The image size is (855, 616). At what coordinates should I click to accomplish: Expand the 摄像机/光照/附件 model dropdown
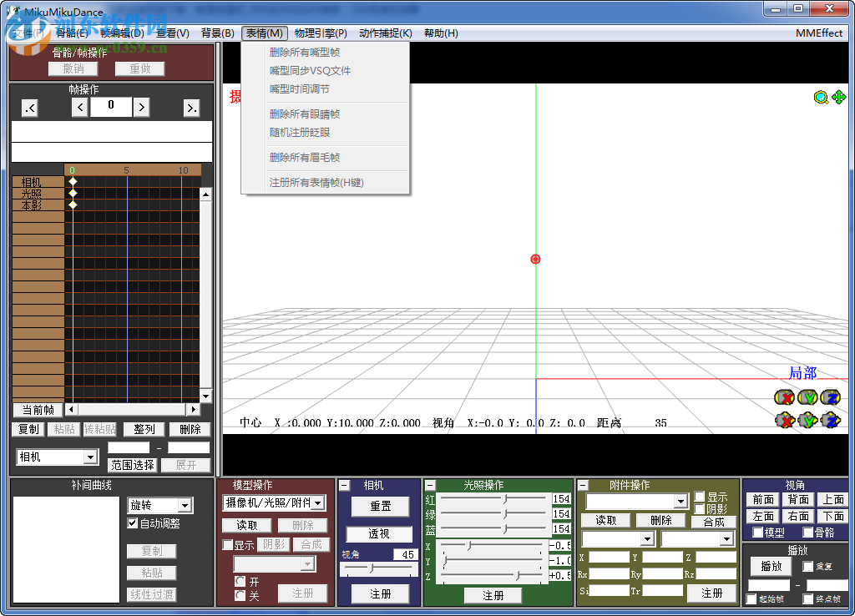point(318,502)
